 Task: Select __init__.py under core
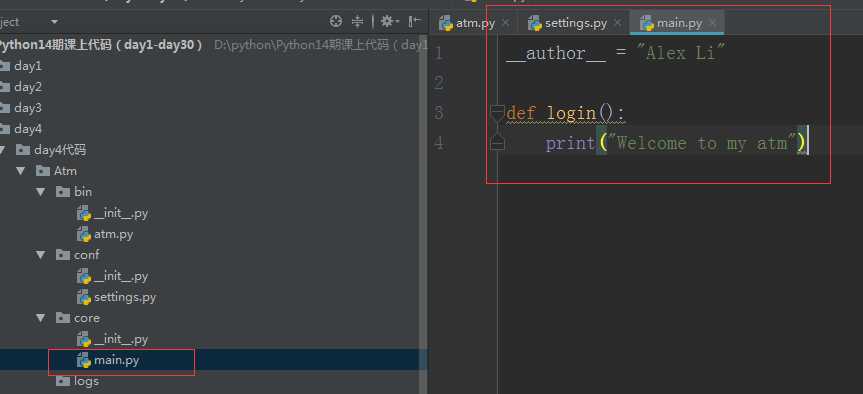(x=121, y=340)
